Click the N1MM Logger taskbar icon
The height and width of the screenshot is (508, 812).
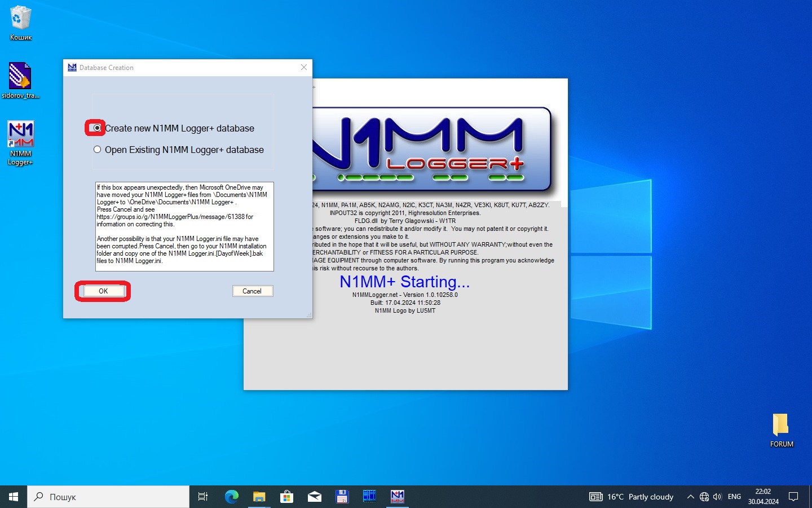[x=398, y=497]
